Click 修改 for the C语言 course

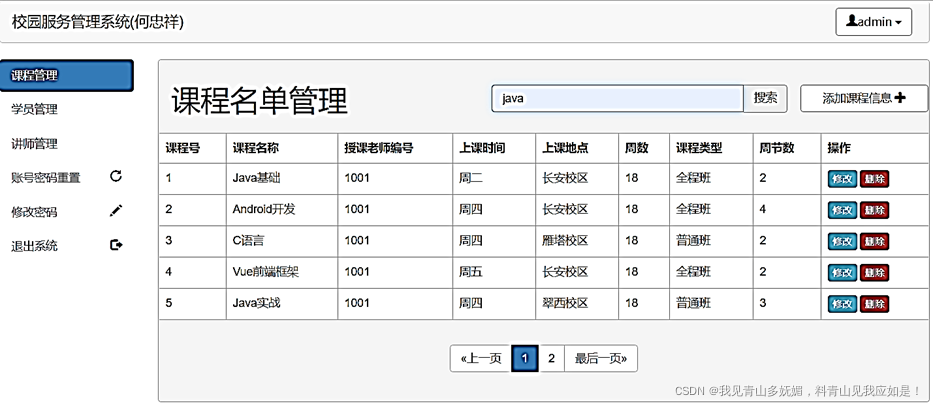[842, 242]
